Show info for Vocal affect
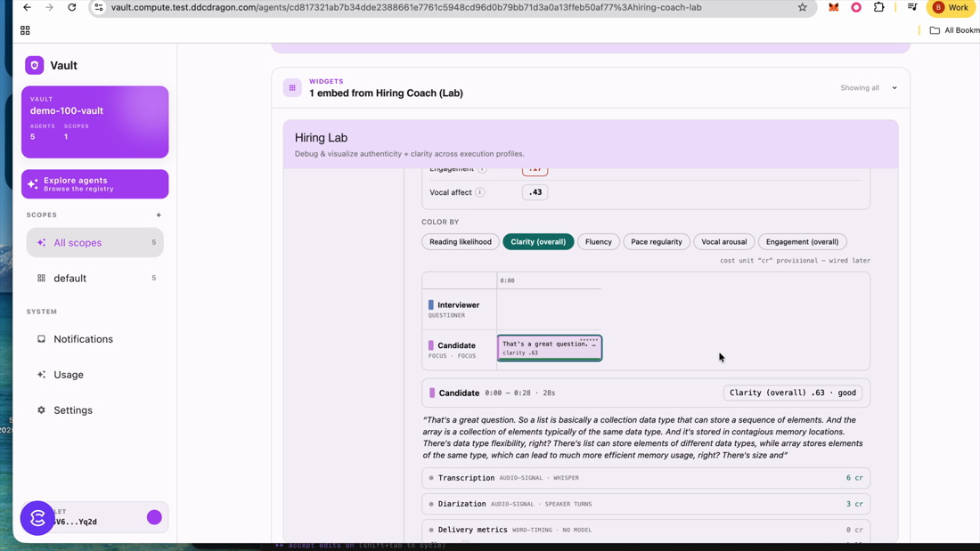The width and height of the screenshot is (980, 551). coord(480,192)
